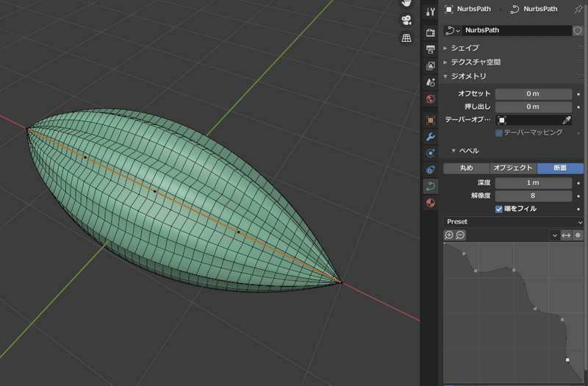
Task: Open the View Layer properties tab
Action: click(431, 65)
